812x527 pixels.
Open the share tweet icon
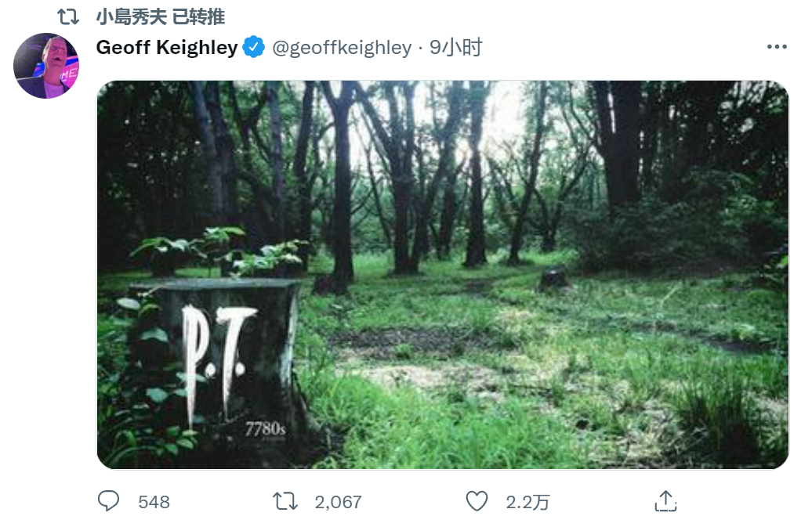pos(665,501)
